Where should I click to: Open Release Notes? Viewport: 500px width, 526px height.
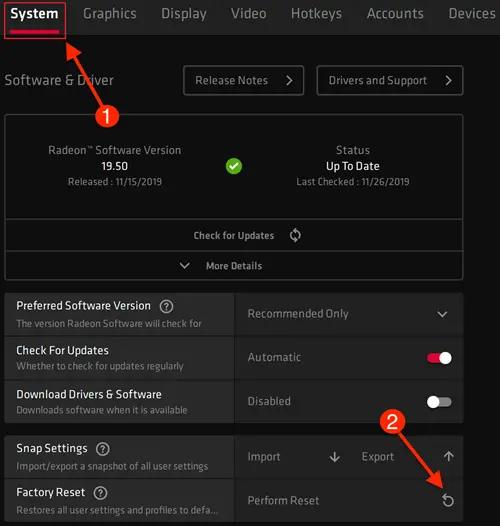click(x=244, y=81)
